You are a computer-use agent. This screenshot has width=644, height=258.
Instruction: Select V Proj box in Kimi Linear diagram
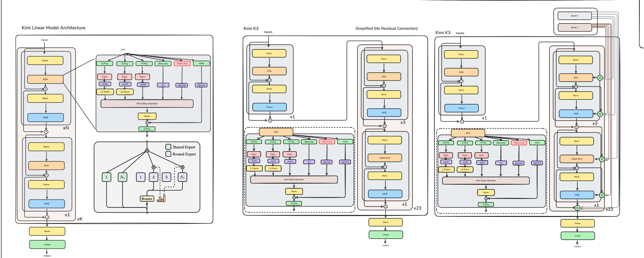point(144,64)
